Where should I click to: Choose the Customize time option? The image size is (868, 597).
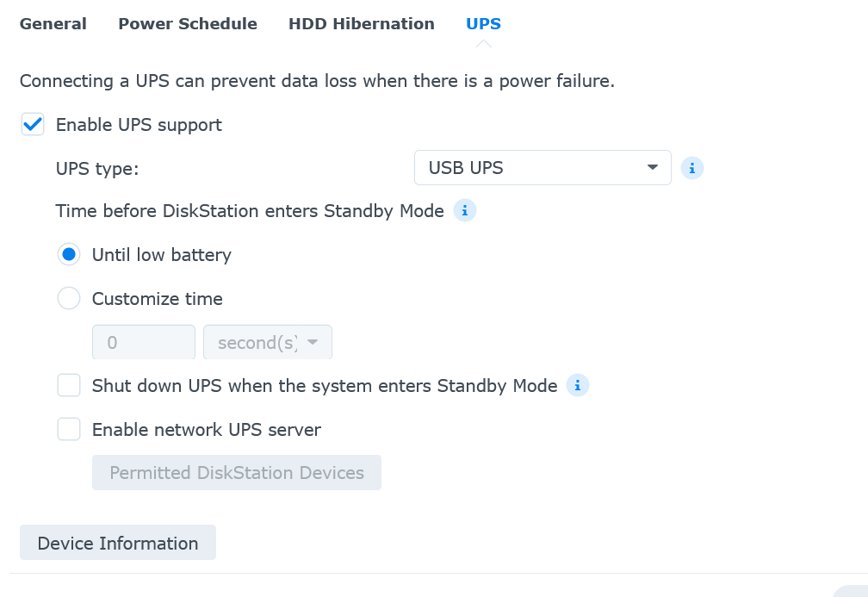coord(69,298)
